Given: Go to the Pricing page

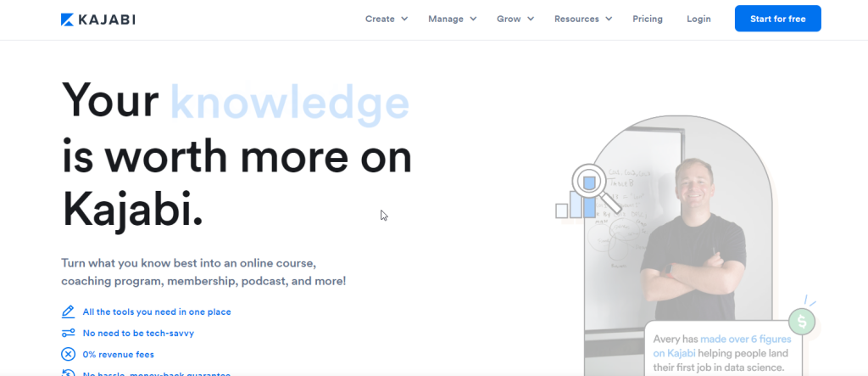Looking at the screenshot, I should (648, 19).
